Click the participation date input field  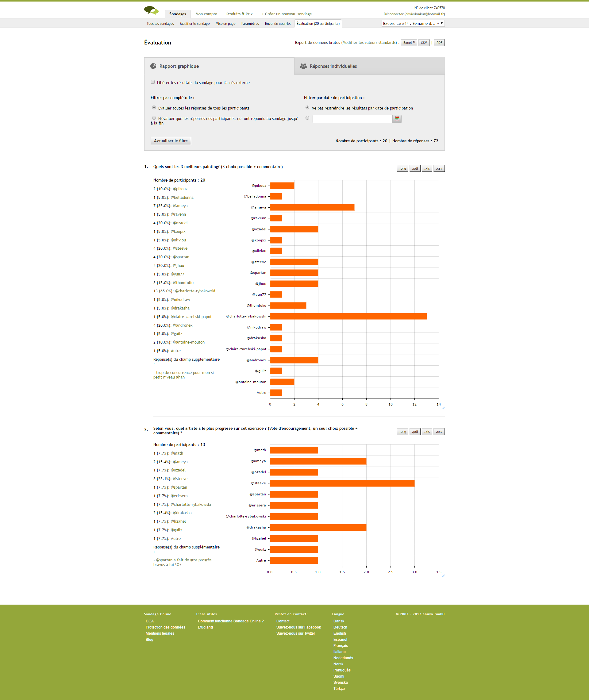pyautogui.click(x=352, y=119)
